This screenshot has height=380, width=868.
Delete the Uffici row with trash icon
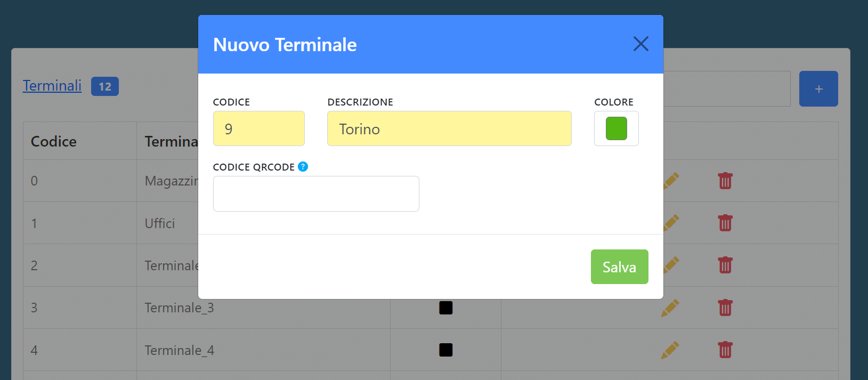click(x=725, y=223)
